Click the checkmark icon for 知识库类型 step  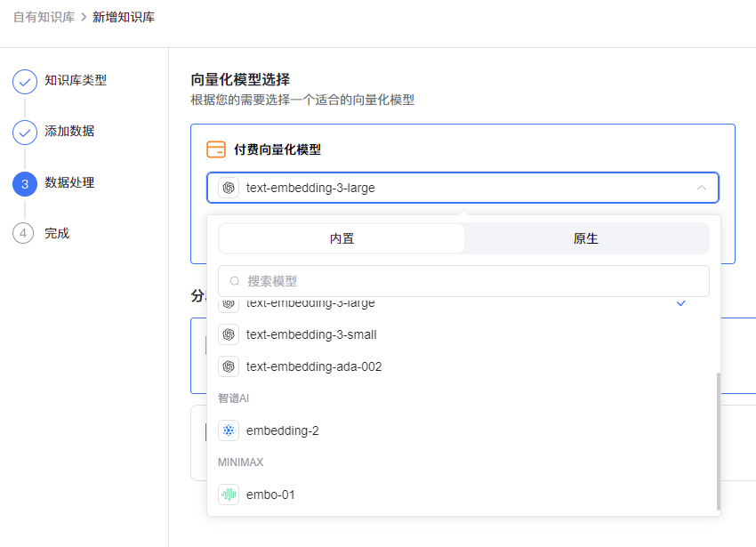tap(25, 82)
